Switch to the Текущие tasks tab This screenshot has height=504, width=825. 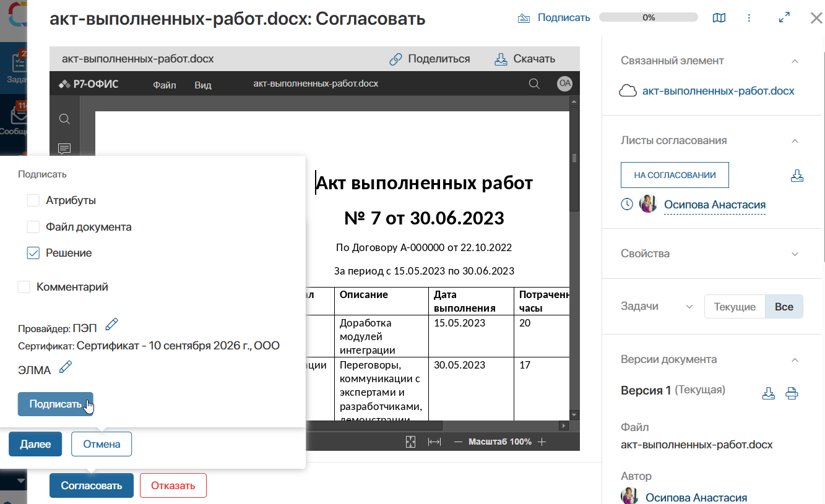point(735,307)
